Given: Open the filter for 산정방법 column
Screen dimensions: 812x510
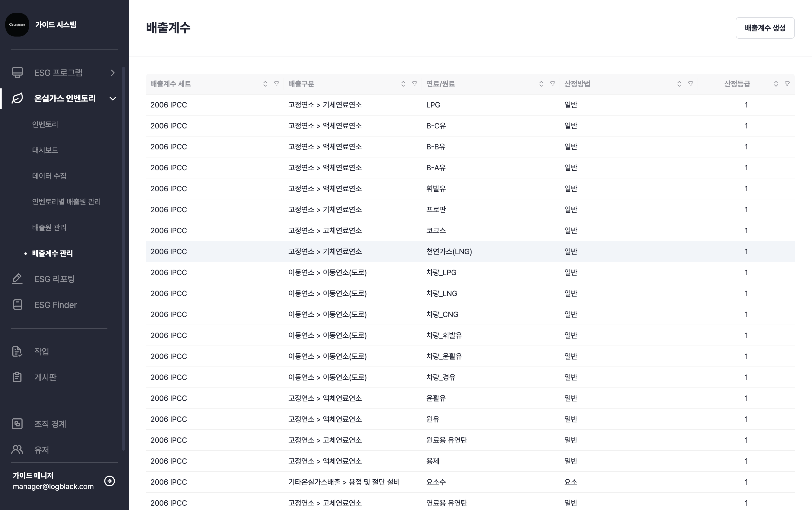Looking at the screenshot, I should click(690, 84).
